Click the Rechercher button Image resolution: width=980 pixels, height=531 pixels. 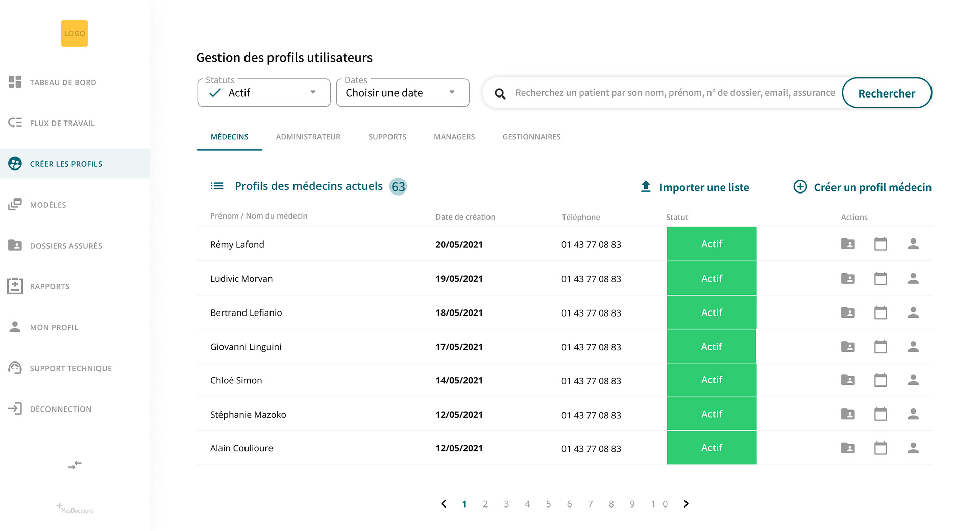(887, 93)
